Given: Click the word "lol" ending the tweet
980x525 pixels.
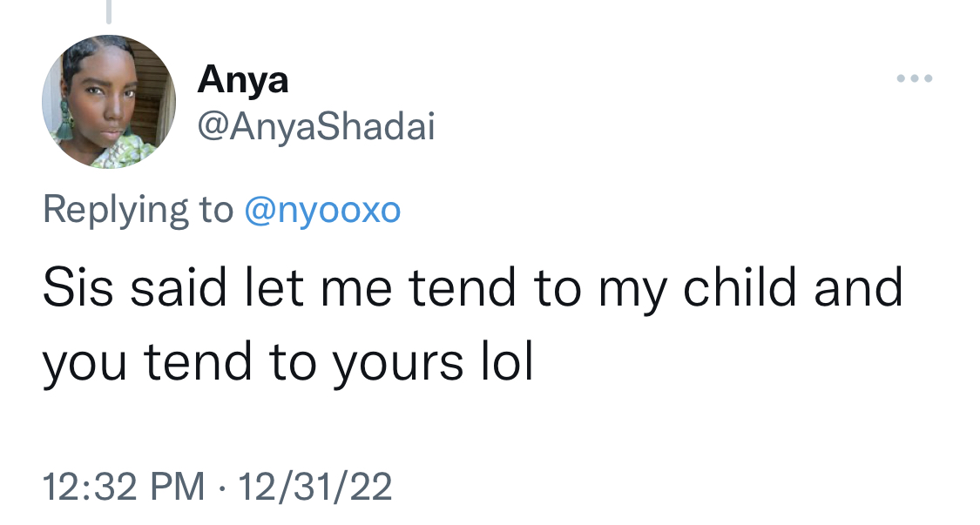Looking at the screenshot, I should point(507,360).
